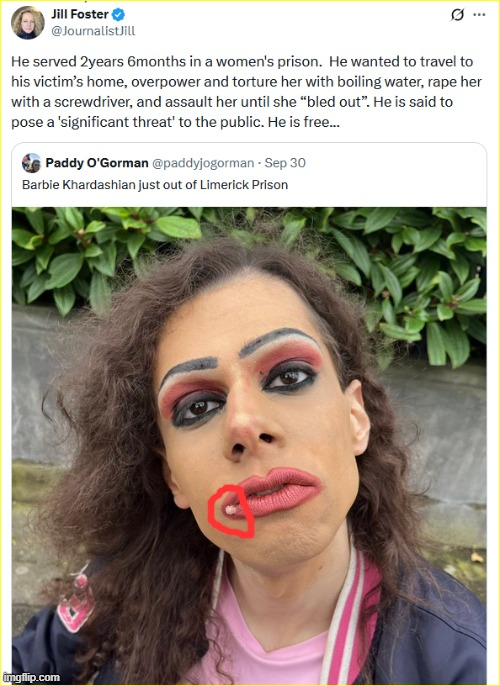Screen dimensions: 500x686
Task: Open Jill Foster's profile avatar
Action: (x=28, y=23)
